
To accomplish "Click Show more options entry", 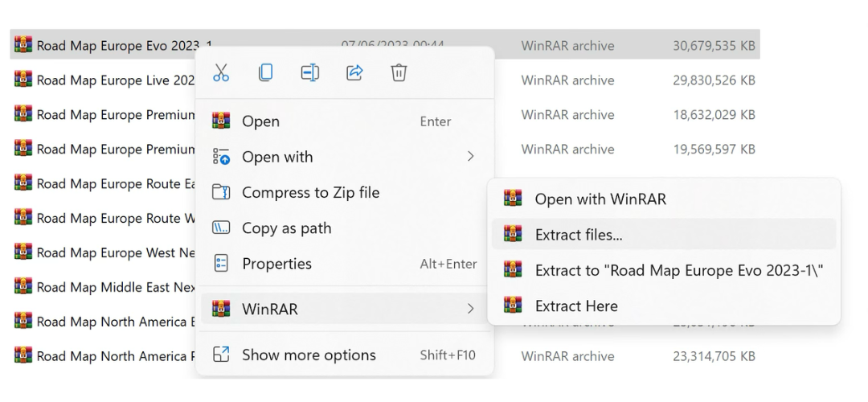I will tap(309, 355).
